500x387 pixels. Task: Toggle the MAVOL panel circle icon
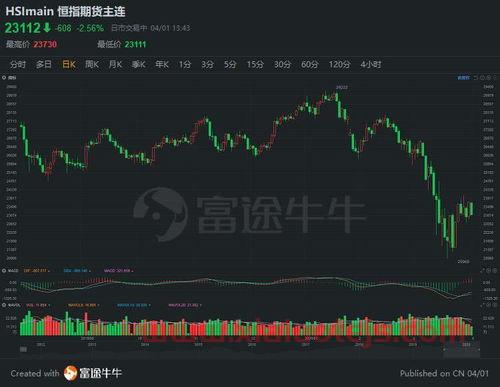coord(4,305)
